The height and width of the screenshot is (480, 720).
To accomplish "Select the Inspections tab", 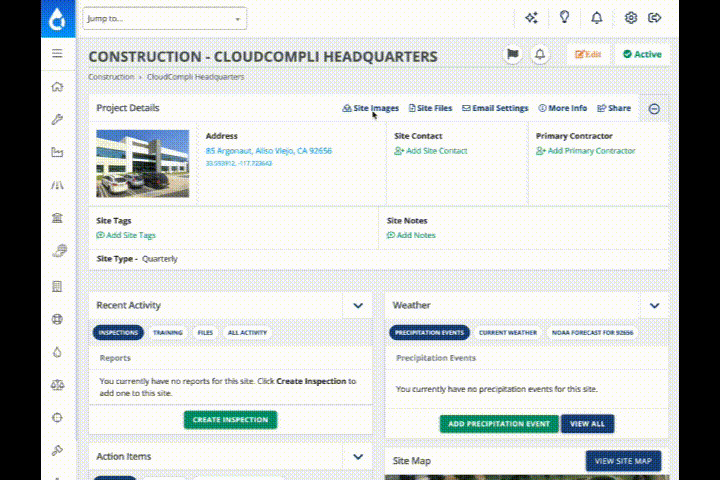I will tap(118, 333).
